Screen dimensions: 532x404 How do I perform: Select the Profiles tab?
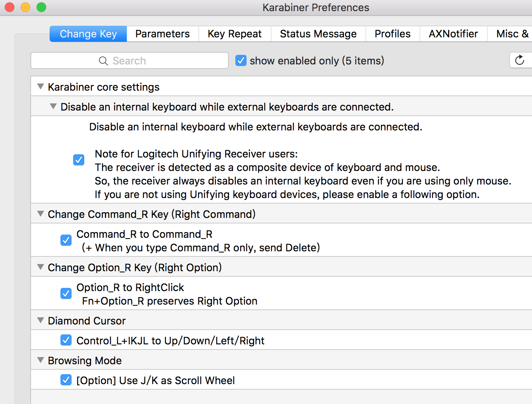coord(392,34)
